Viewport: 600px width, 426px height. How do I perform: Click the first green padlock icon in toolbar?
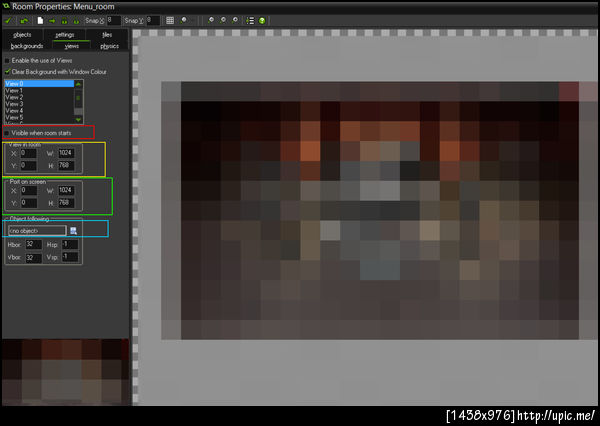click(64, 21)
